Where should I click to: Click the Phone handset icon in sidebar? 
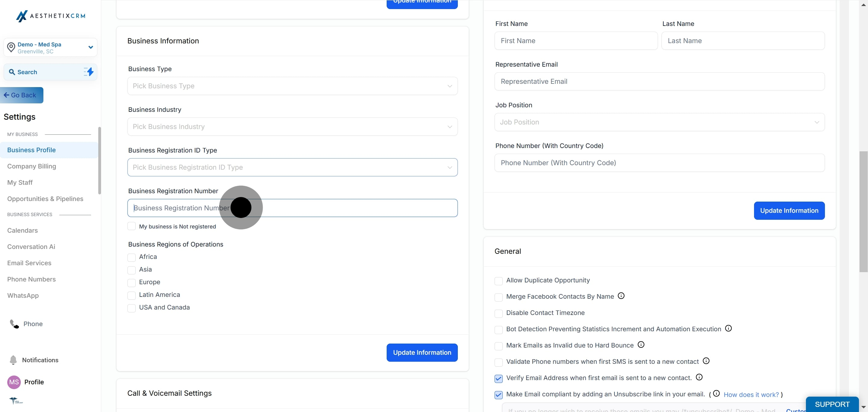point(14,324)
